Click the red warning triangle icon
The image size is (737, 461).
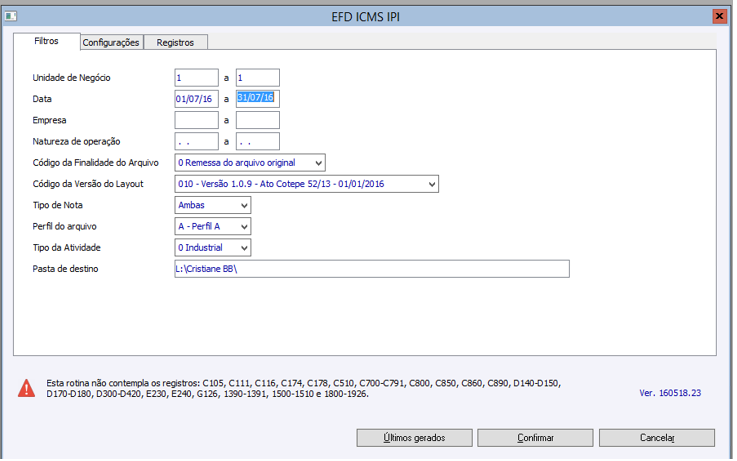pyautogui.click(x=26, y=388)
